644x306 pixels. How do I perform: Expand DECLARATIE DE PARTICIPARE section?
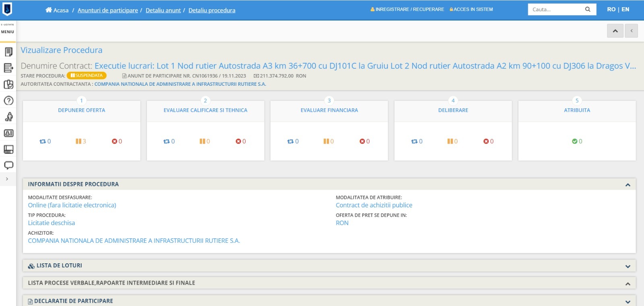point(627,302)
